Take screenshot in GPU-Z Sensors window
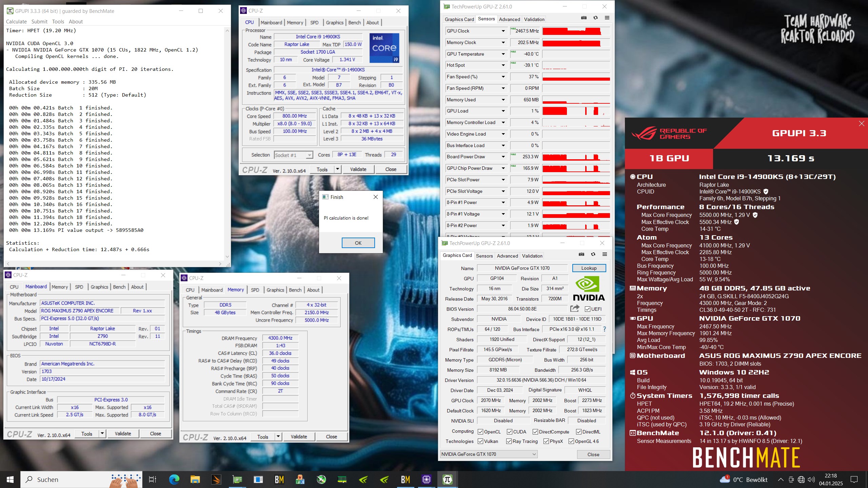This screenshot has width=868, height=488. (584, 18)
